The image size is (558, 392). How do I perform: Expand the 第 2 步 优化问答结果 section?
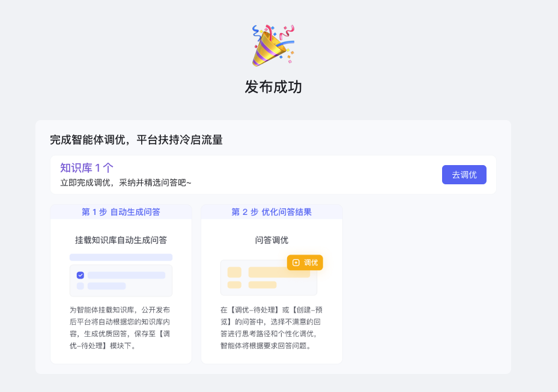(271, 211)
